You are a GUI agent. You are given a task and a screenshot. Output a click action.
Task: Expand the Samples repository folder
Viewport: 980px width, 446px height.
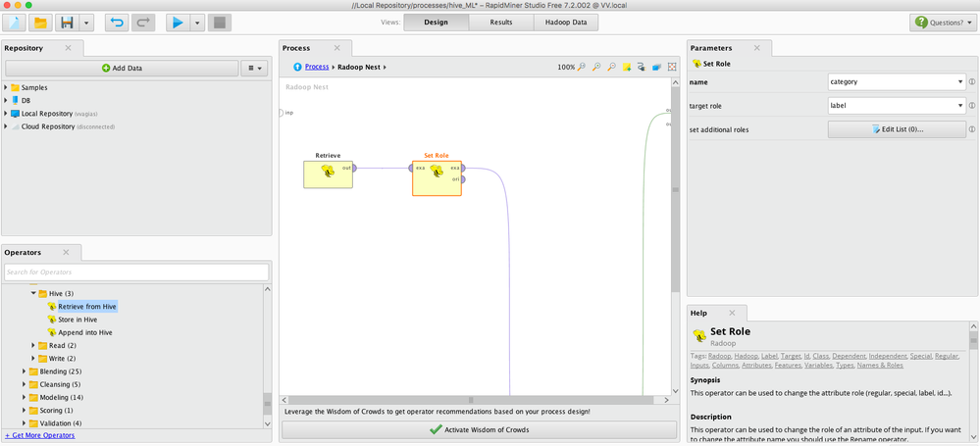point(6,87)
